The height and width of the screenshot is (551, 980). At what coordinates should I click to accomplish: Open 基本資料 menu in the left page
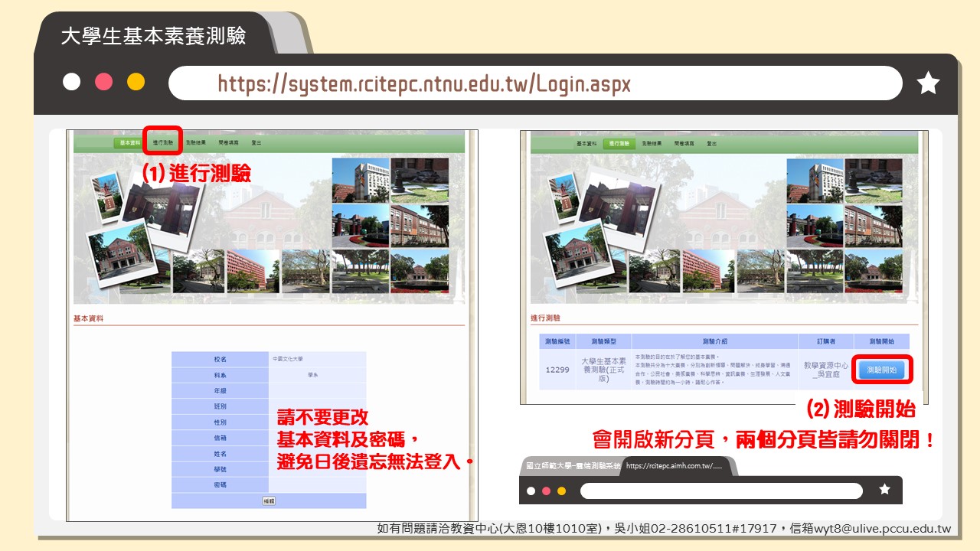(x=130, y=143)
